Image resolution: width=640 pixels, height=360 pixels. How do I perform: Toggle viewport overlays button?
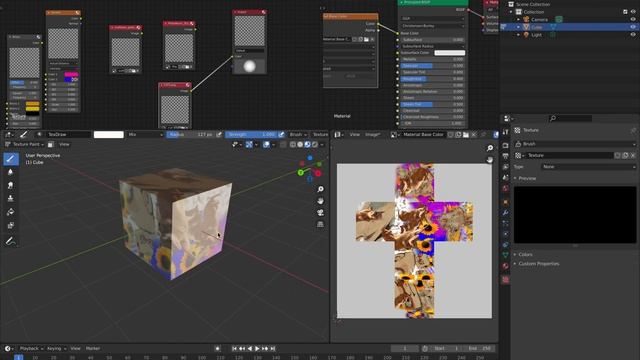266,144
